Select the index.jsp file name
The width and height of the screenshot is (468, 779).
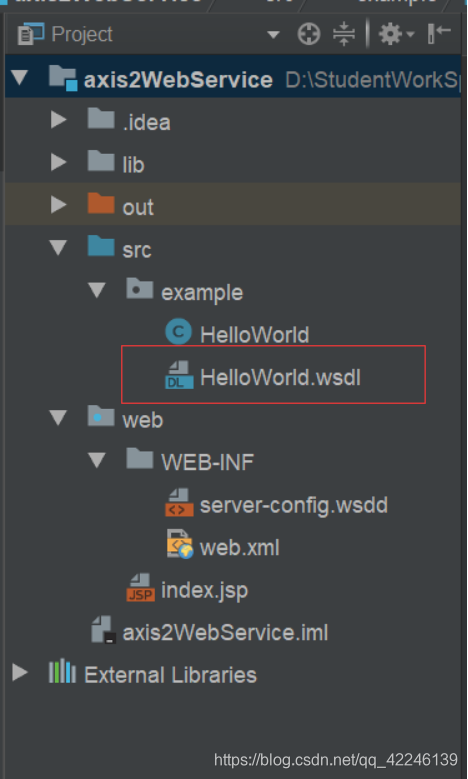point(204,591)
